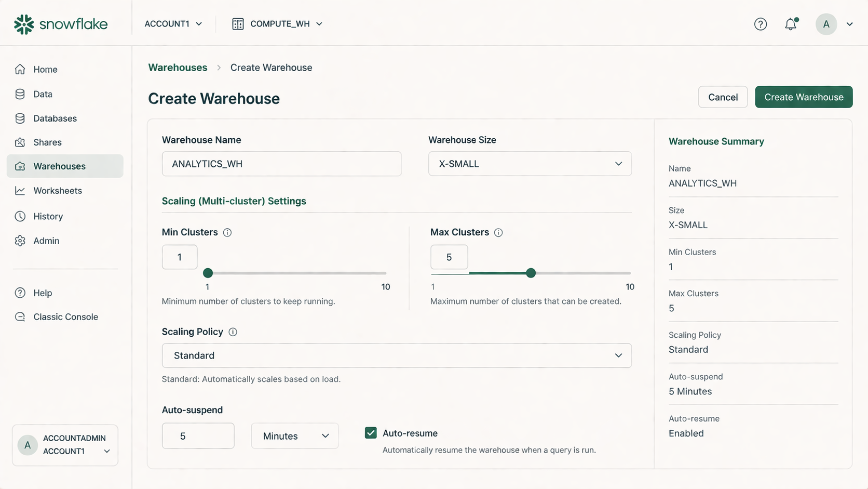Click summary size X-SMALL

click(688, 225)
